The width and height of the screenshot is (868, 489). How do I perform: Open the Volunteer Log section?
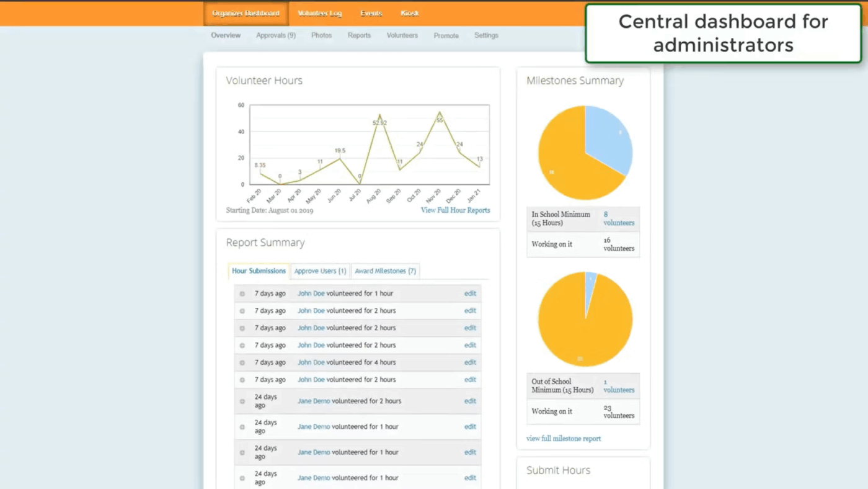(x=319, y=13)
